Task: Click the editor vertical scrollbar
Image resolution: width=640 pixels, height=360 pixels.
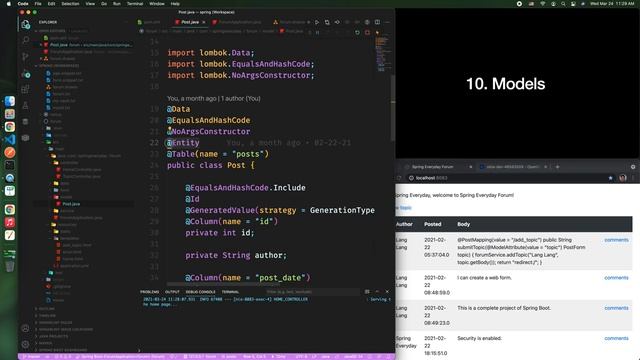Action: tap(393, 108)
